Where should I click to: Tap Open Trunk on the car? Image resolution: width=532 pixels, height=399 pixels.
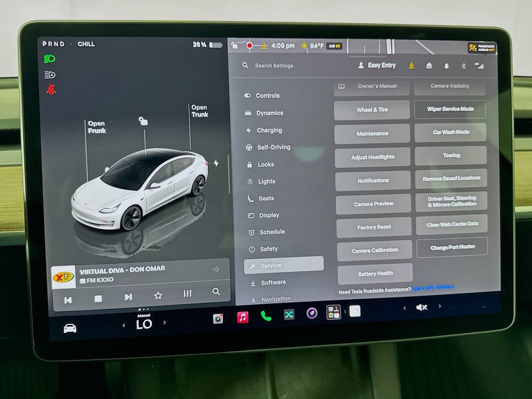coord(199,111)
